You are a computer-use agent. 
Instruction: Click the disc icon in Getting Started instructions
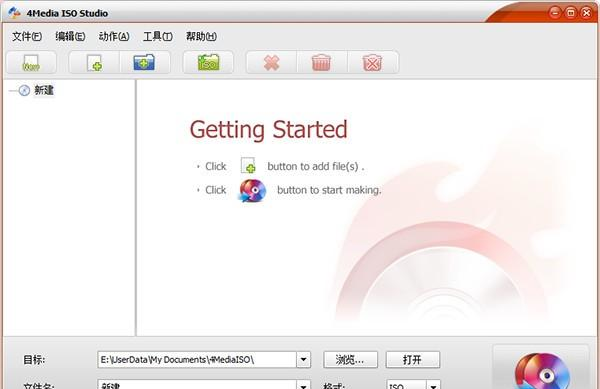click(x=253, y=190)
